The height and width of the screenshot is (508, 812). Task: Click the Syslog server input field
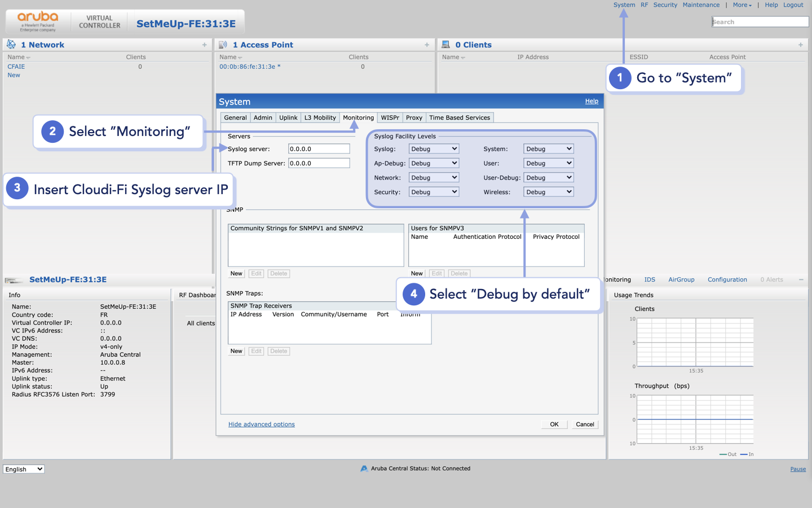click(x=319, y=148)
